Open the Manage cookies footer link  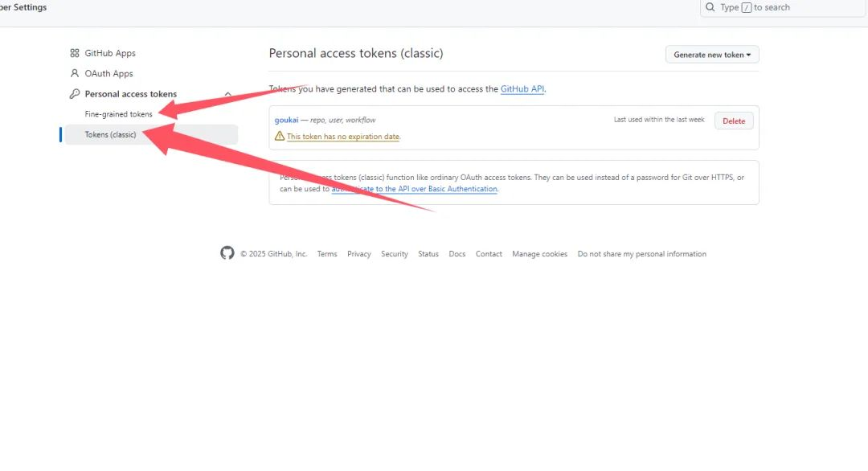[x=539, y=254]
